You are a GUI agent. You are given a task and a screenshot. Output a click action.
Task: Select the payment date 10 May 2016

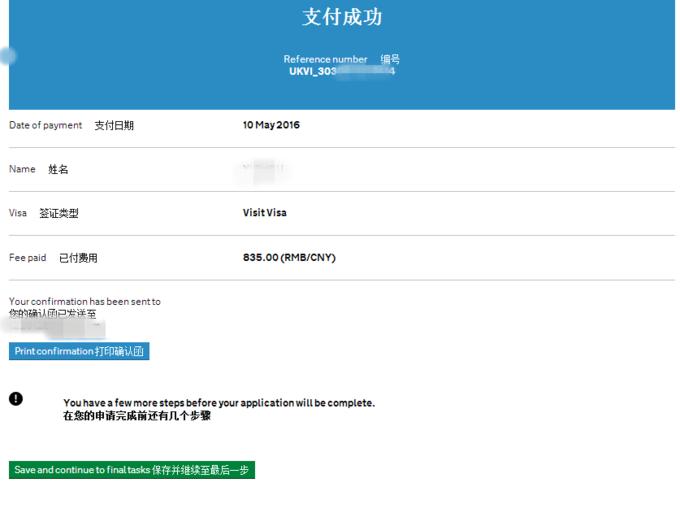(271, 125)
